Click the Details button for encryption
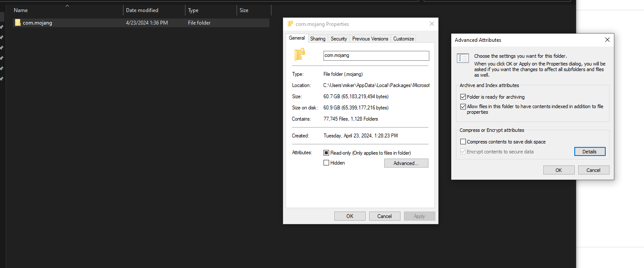This screenshot has height=268, width=644. point(589,152)
